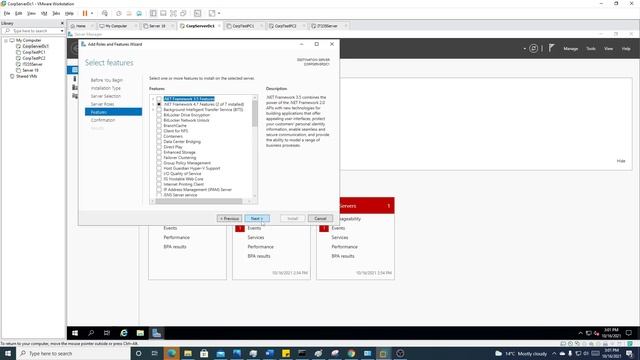
Task: Click the send Ctrl+Alt+Del toolbar icon
Action: point(105,13)
